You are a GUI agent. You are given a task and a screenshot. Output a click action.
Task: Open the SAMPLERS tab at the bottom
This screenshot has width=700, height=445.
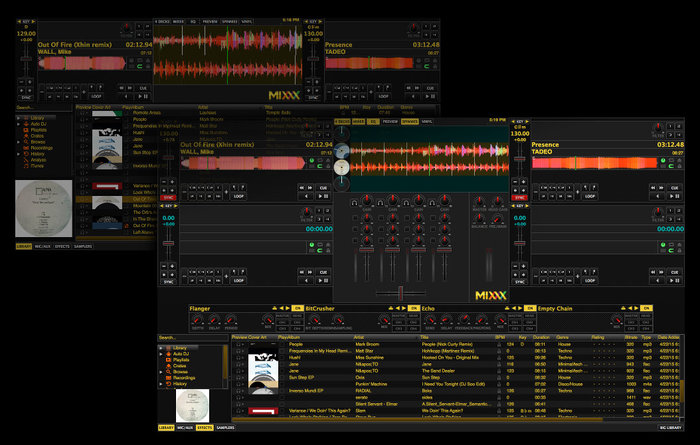tap(226, 427)
